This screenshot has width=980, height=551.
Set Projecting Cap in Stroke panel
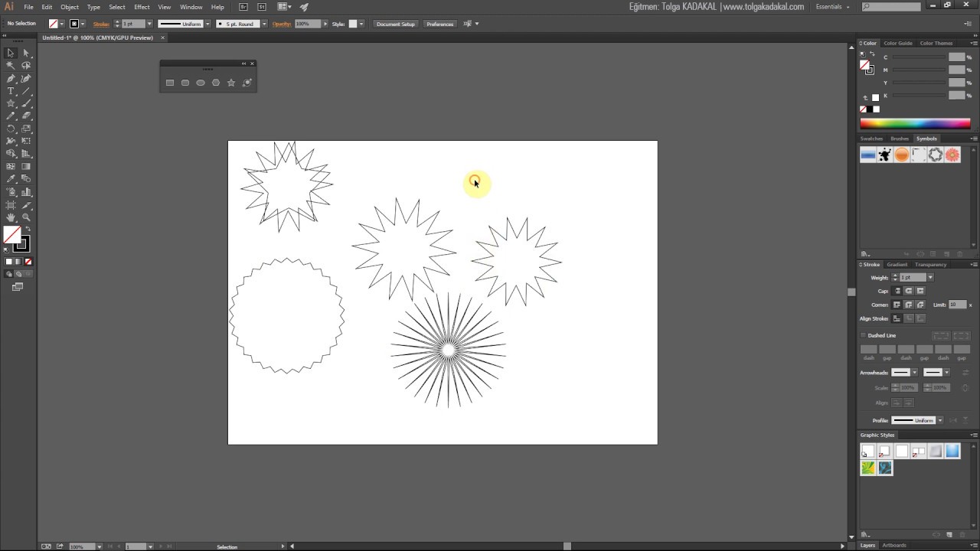click(920, 291)
